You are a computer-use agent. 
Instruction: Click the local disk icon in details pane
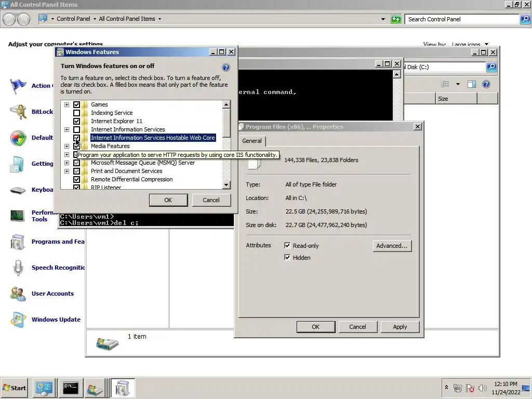[107, 343]
